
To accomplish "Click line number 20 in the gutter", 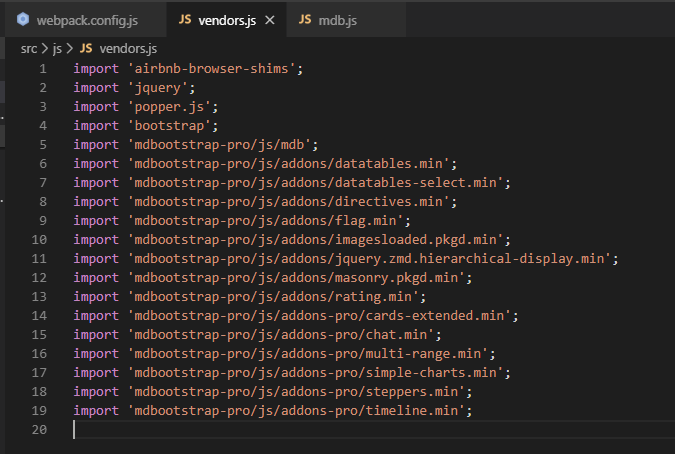I will pyautogui.click(x=39, y=429).
